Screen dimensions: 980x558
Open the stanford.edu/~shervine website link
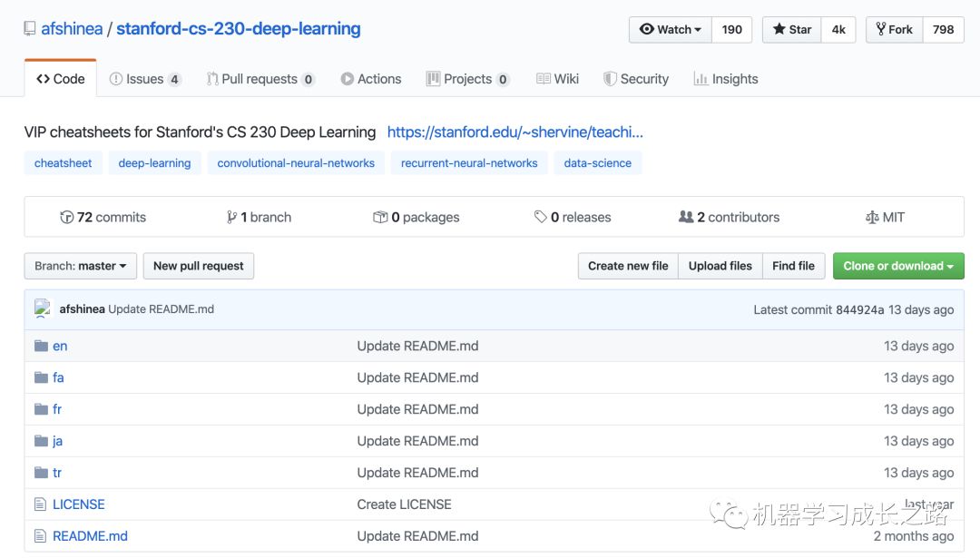pos(515,132)
